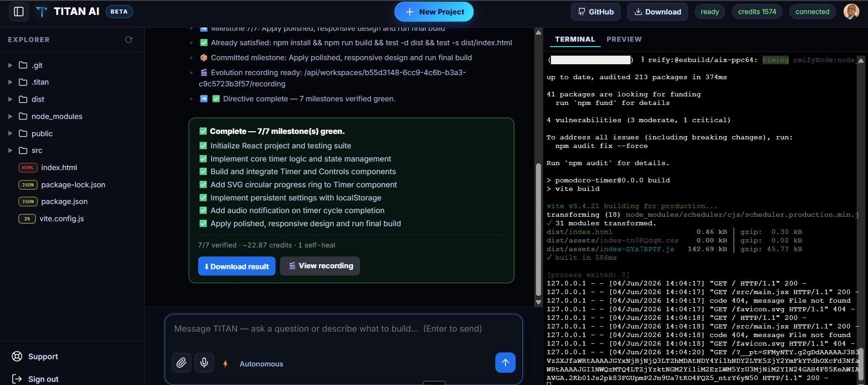Send the message with the arrow button
868x385 pixels.
point(505,362)
